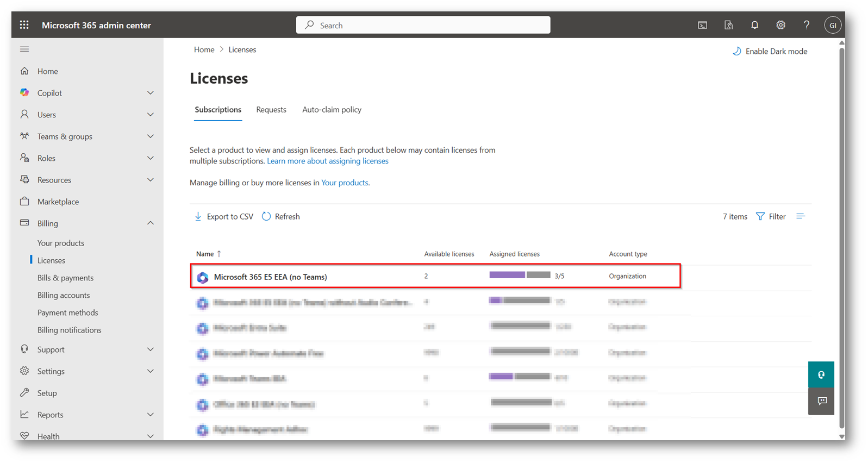
Task: Click the Available licenses column header
Action: click(x=449, y=254)
